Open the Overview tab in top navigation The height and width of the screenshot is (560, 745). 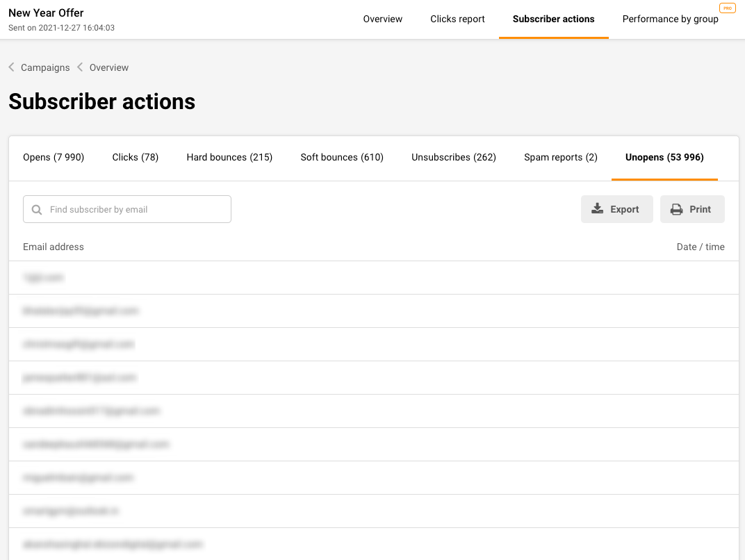tap(382, 19)
